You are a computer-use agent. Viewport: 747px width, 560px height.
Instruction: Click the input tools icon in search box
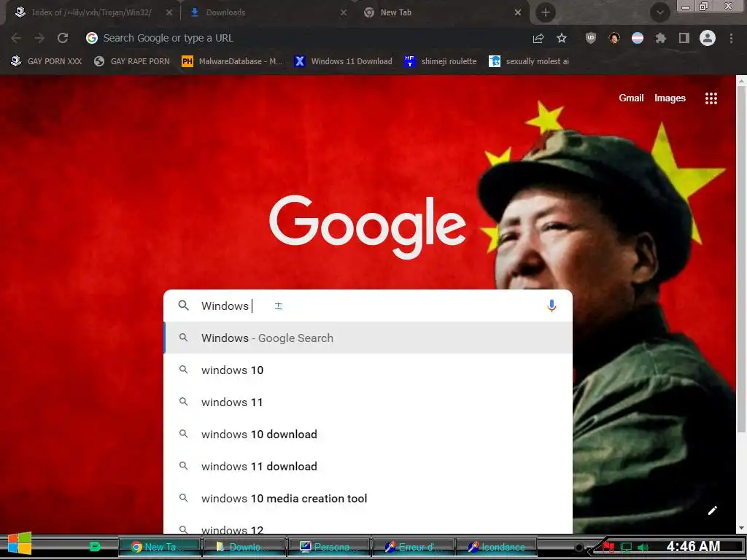(x=279, y=306)
